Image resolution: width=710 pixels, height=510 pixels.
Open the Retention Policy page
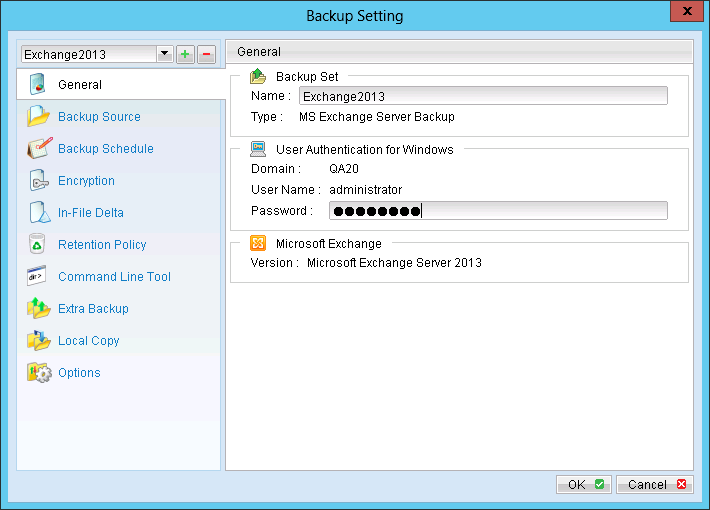tap(102, 245)
